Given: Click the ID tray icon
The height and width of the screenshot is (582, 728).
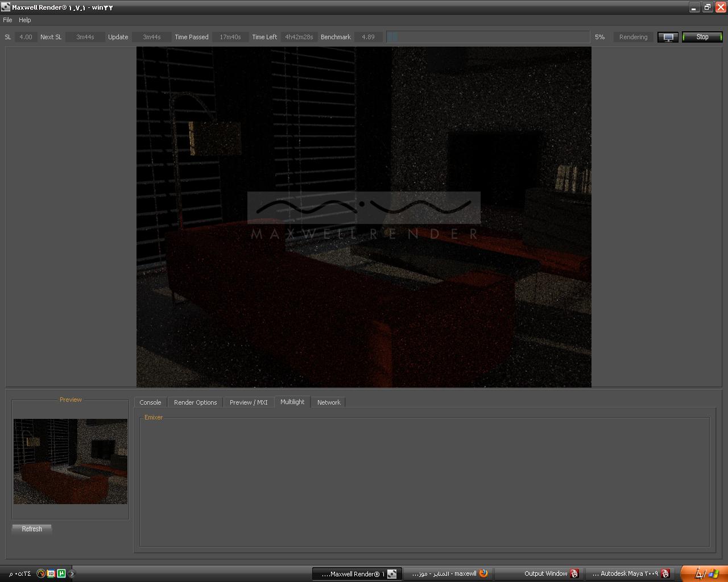Looking at the screenshot, I should tap(51, 573).
